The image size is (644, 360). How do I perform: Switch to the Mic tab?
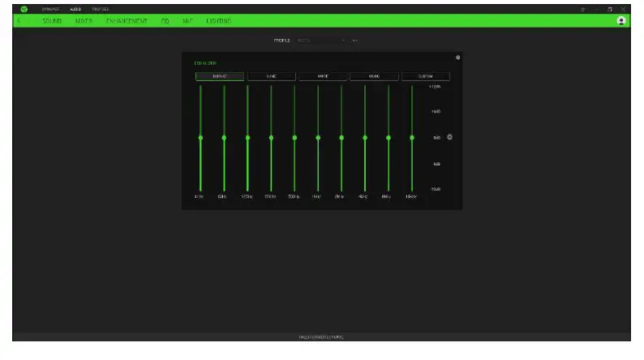(187, 21)
